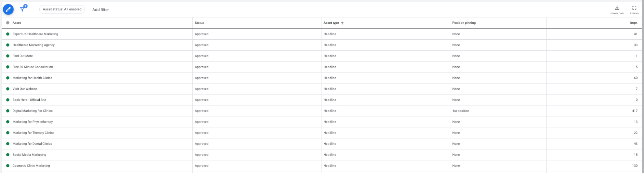
Task: Select the Marketing for Dental Clinics asset
Action: click(32, 143)
